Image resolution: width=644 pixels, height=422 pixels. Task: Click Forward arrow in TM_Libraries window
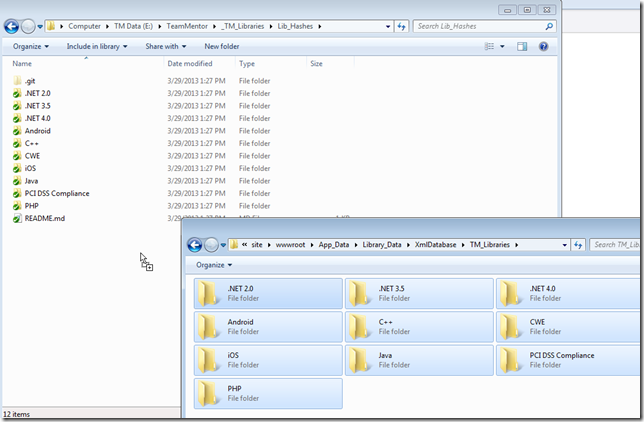pyautogui.click(x=211, y=245)
